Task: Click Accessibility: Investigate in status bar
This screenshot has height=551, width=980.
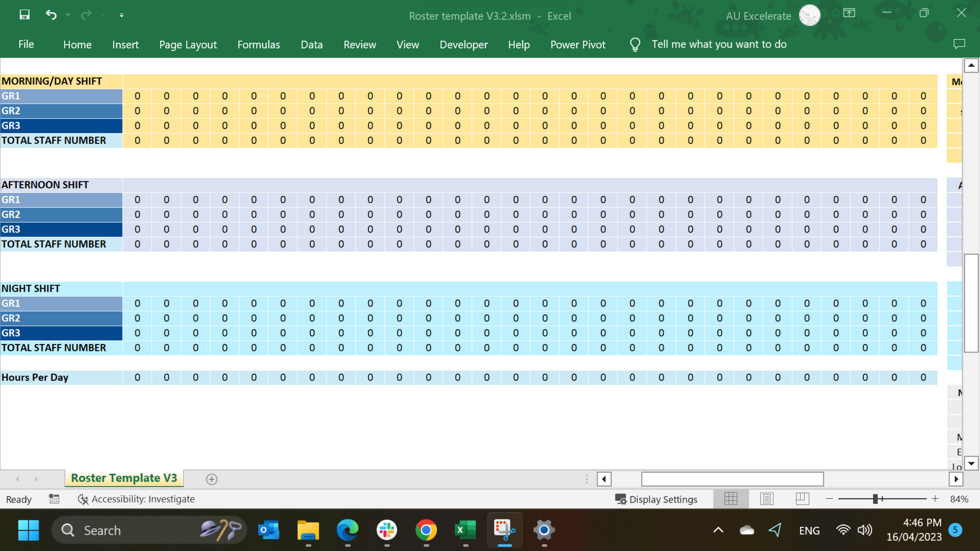Action: coord(136,499)
